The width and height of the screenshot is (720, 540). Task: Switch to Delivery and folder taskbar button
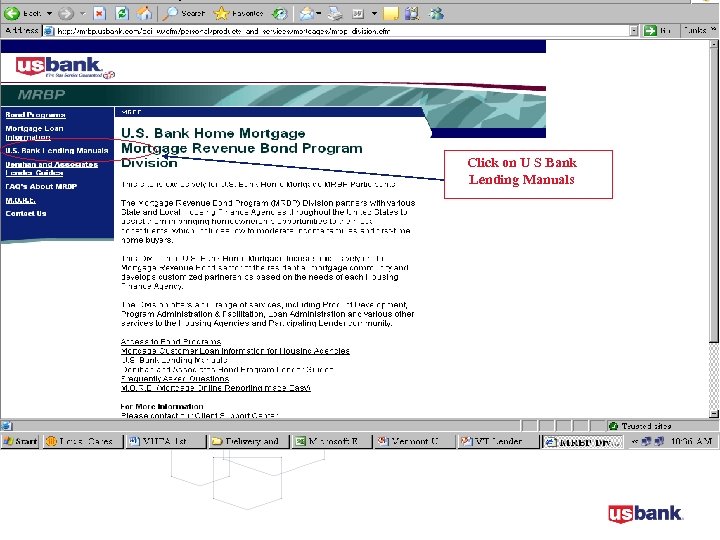click(248, 441)
